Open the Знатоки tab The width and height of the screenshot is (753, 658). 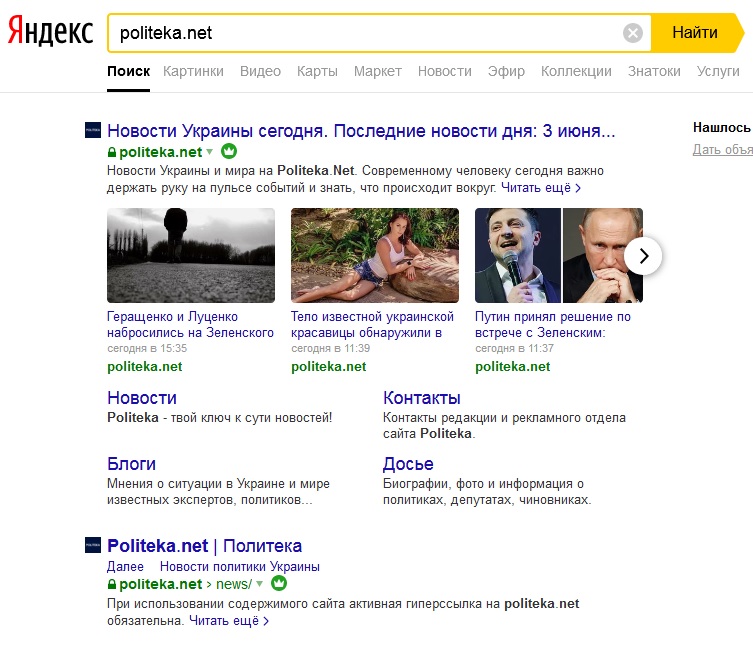pos(654,71)
